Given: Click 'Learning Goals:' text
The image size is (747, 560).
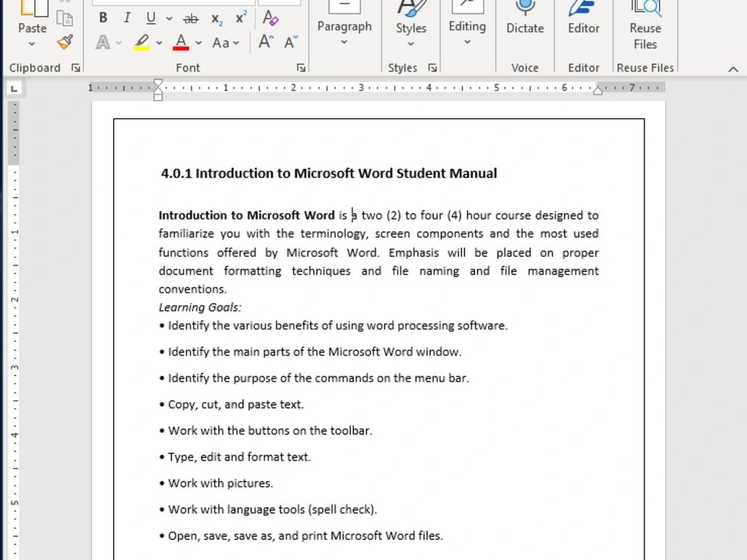Looking at the screenshot, I should point(200,308).
